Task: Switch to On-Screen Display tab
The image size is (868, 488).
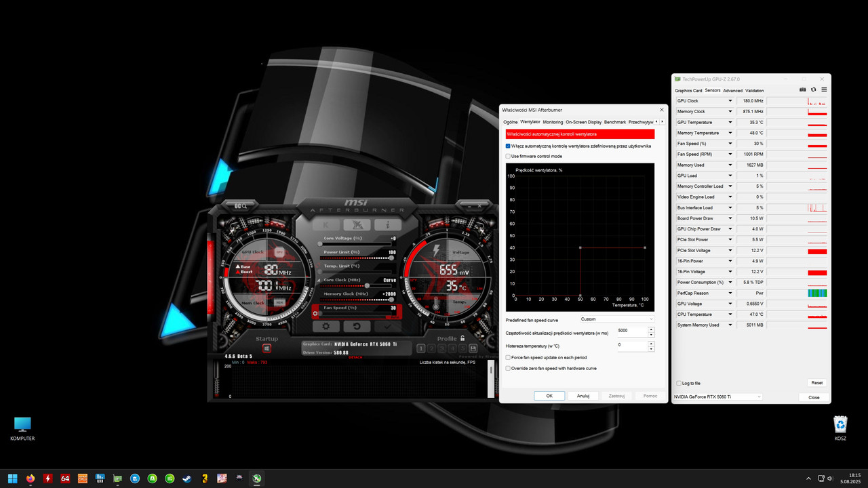Action: [583, 122]
